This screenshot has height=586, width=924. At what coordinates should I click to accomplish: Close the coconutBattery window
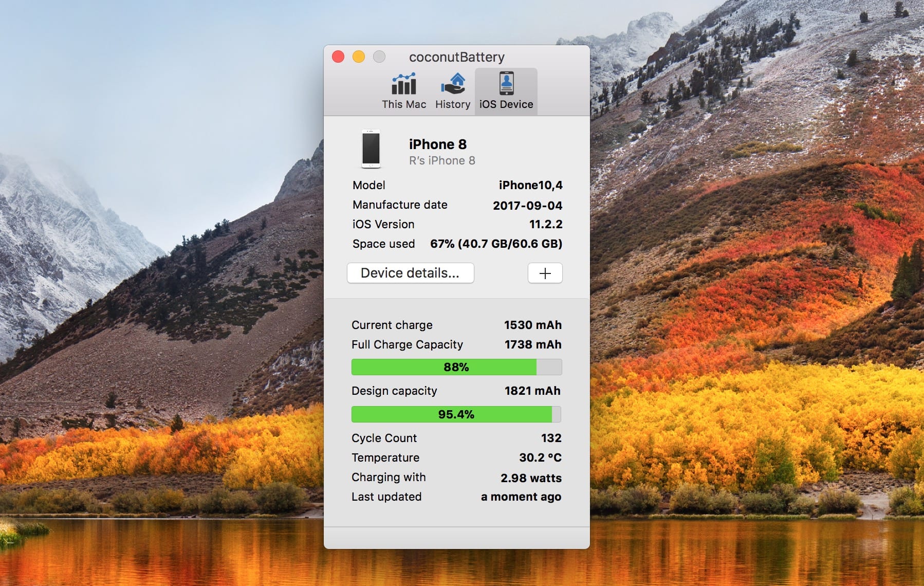338,57
